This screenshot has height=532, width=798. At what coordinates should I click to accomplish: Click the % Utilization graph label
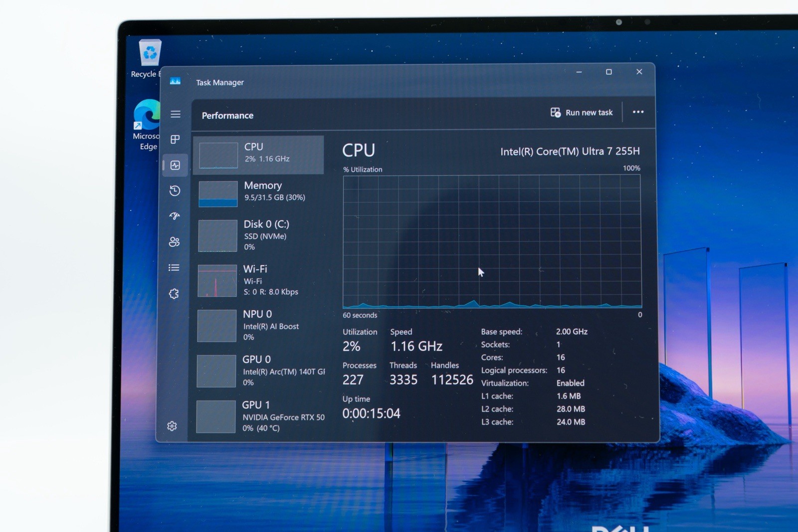[x=363, y=170]
